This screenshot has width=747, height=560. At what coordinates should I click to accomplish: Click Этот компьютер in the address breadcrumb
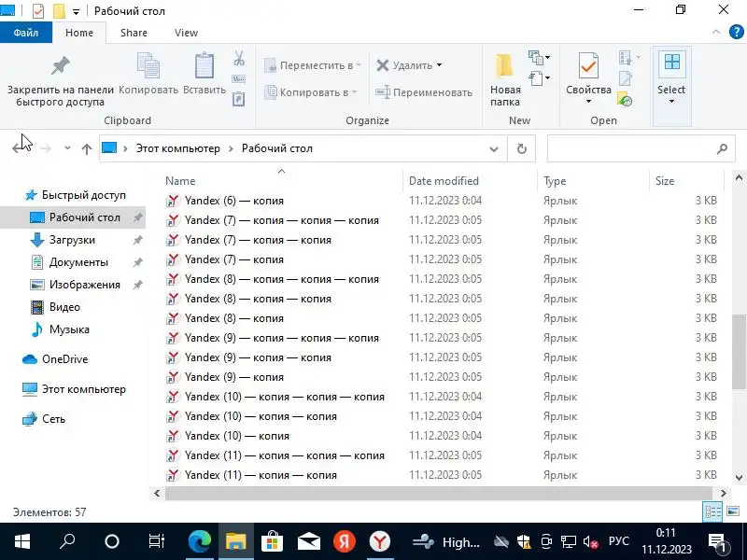click(178, 148)
